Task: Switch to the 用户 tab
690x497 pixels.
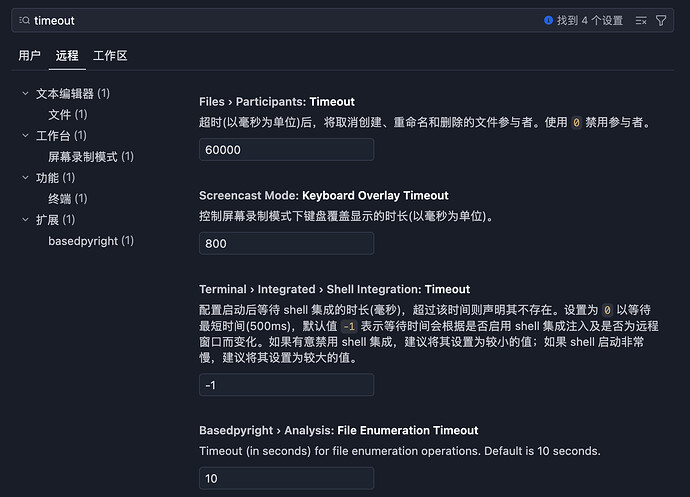Action: (x=29, y=55)
